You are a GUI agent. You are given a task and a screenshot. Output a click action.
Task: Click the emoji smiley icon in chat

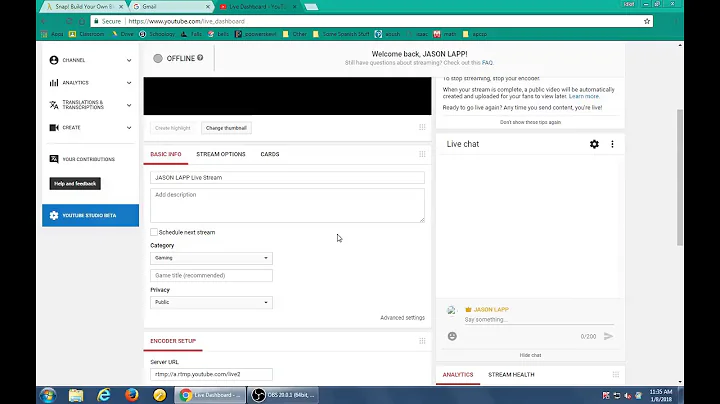coord(452,336)
